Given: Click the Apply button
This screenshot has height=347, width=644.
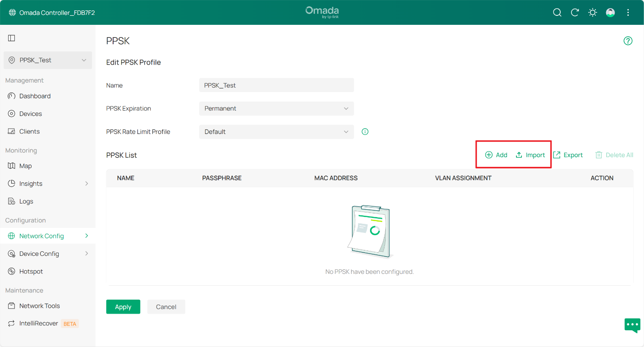Looking at the screenshot, I should (x=123, y=307).
